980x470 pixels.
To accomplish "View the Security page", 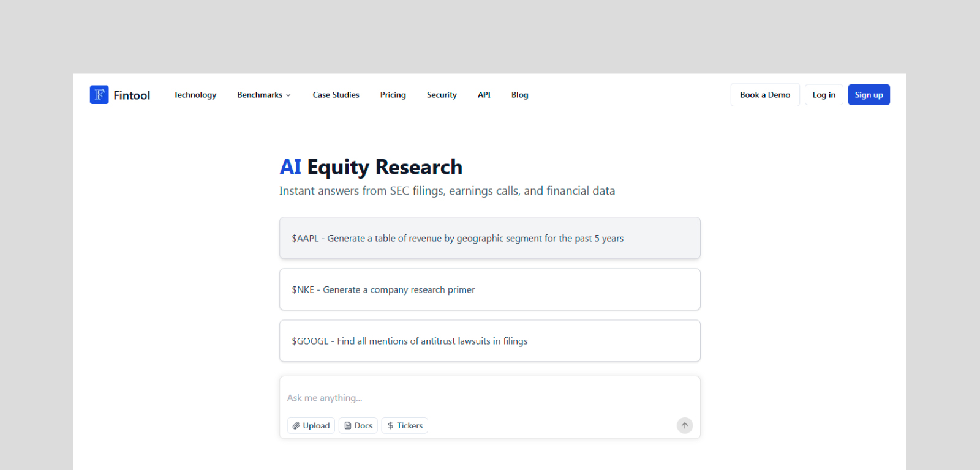I will click(x=442, y=95).
